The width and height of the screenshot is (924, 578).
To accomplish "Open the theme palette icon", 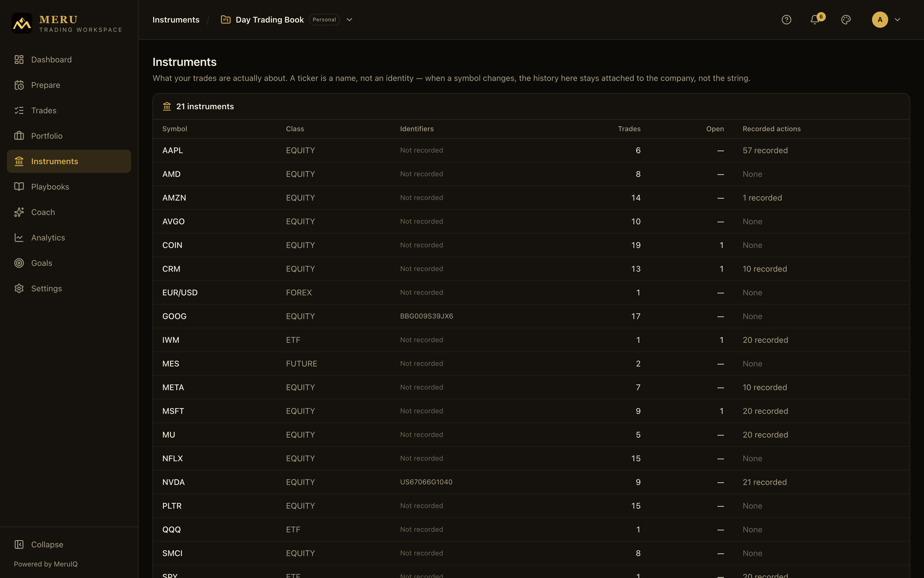I will click(x=846, y=19).
